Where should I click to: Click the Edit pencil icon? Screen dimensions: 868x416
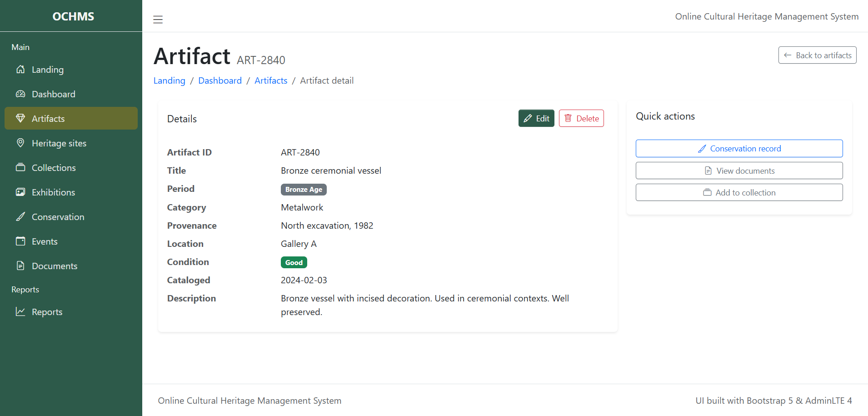[x=528, y=118]
